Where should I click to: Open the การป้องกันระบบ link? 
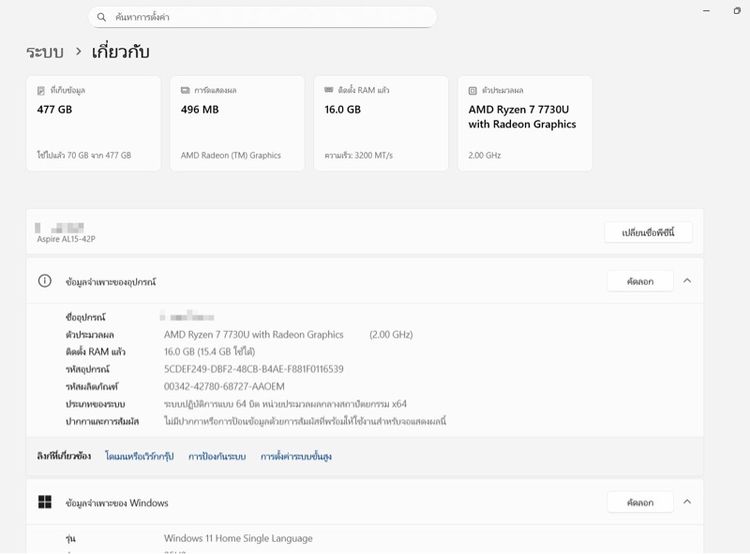pyautogui.click(x=217, y=456)
